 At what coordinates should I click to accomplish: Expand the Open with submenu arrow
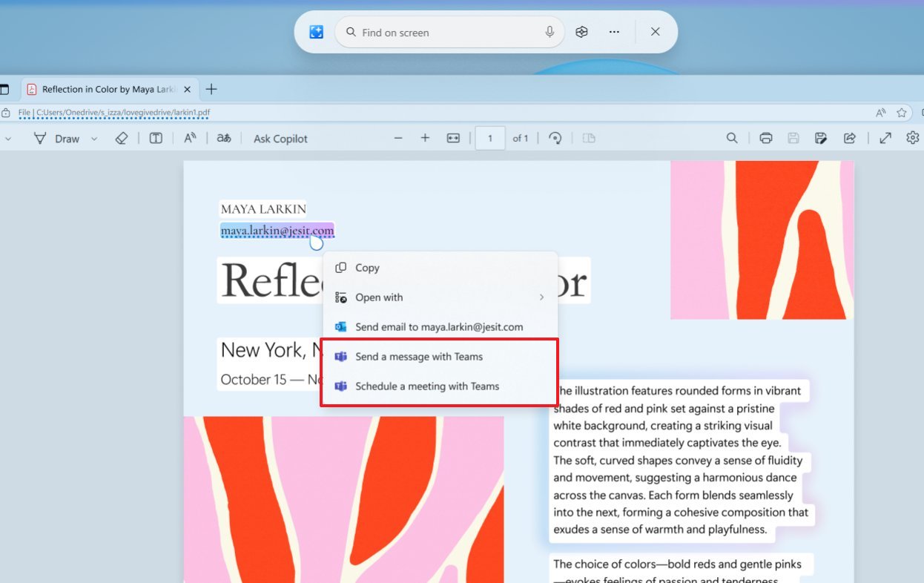click(541, 297)
